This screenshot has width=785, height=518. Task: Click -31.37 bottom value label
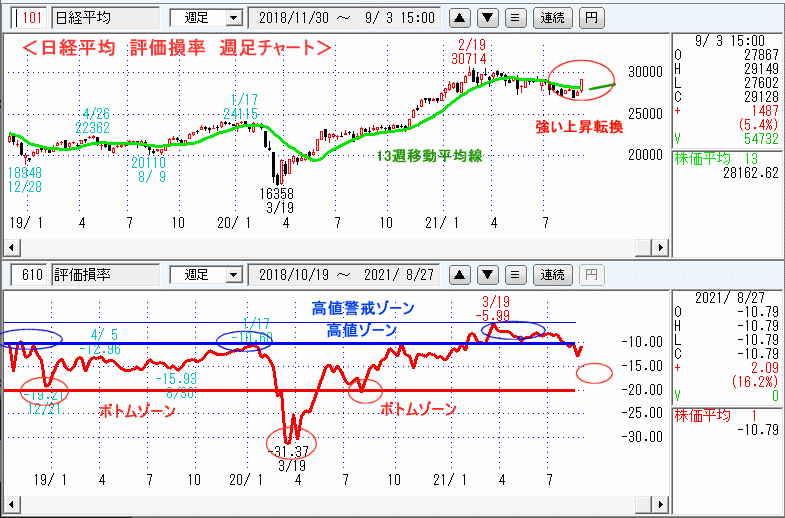click(288, 452)
